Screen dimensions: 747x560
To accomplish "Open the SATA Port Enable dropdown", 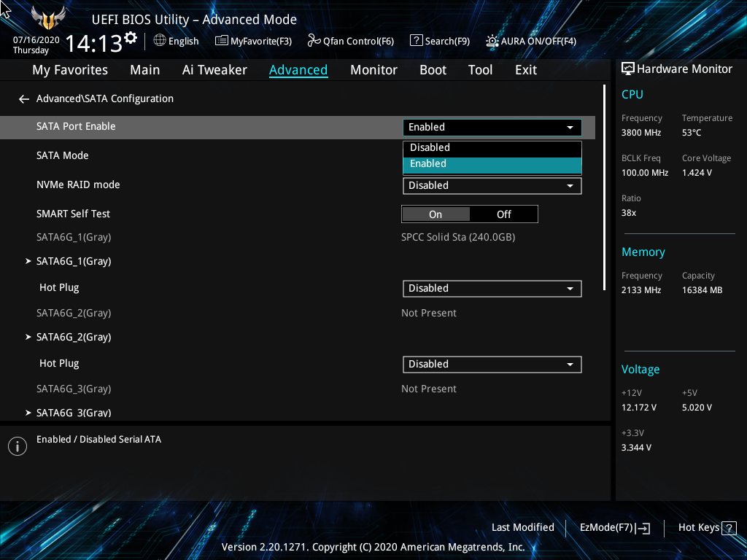I will [492, 127].
